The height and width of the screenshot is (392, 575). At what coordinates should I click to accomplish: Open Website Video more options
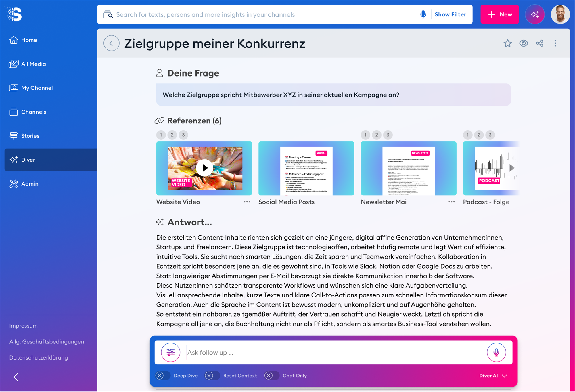tap(247, 202)
